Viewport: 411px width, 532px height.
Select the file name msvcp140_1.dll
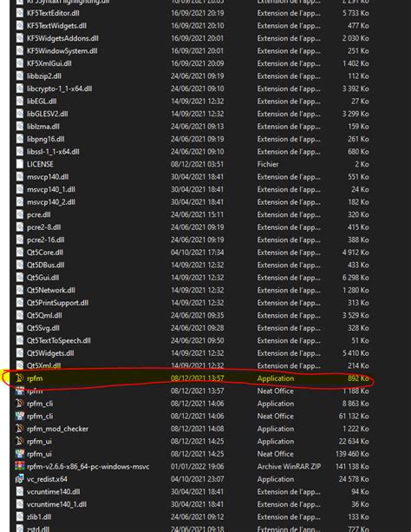coord(51,189)
